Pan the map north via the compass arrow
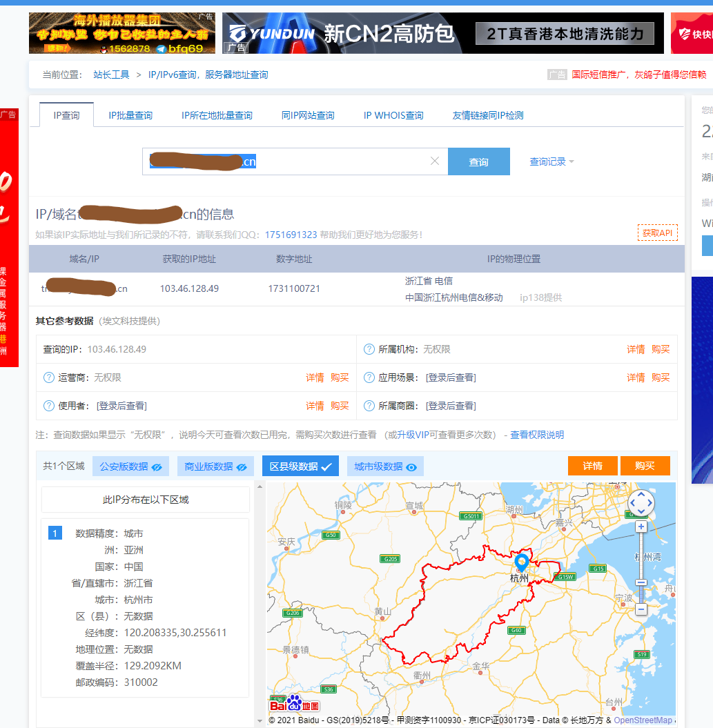 [x=641, y=494]
